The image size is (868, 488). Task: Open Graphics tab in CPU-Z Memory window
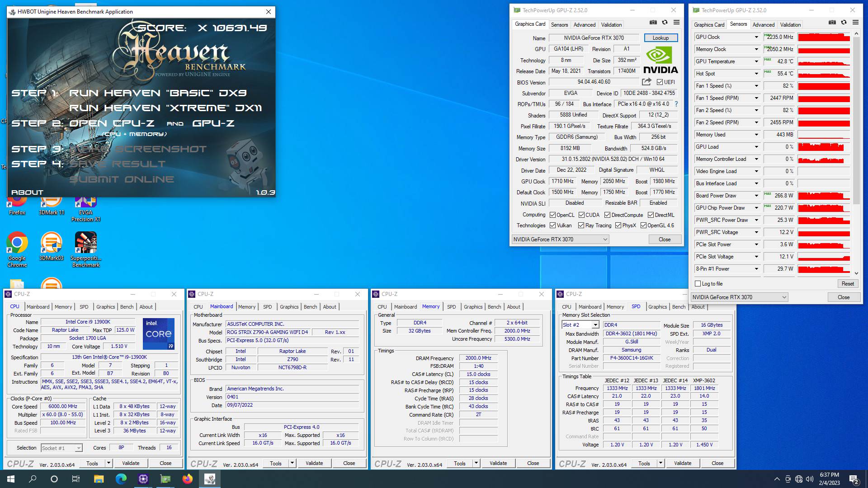click(x=473, y=307)
